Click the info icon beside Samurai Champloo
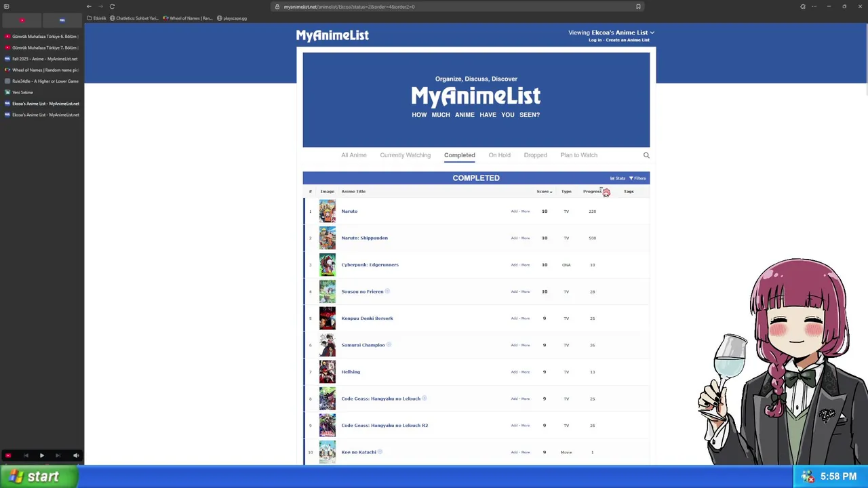 [389, 345]
